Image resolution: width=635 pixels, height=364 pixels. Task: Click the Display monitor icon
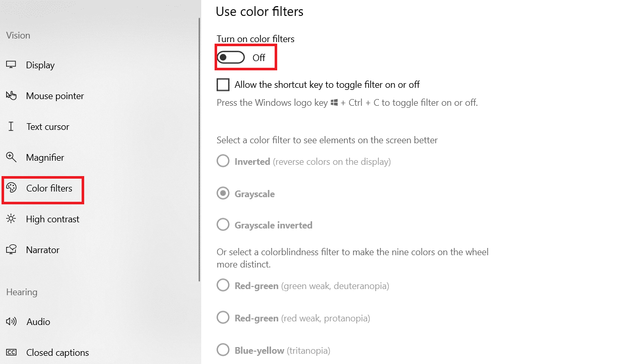(11, 65)
